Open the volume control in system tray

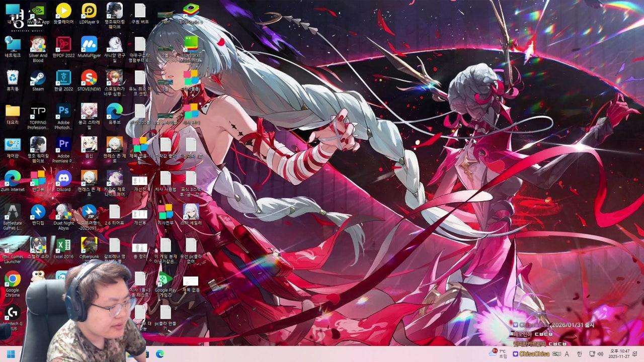(600, 354)
